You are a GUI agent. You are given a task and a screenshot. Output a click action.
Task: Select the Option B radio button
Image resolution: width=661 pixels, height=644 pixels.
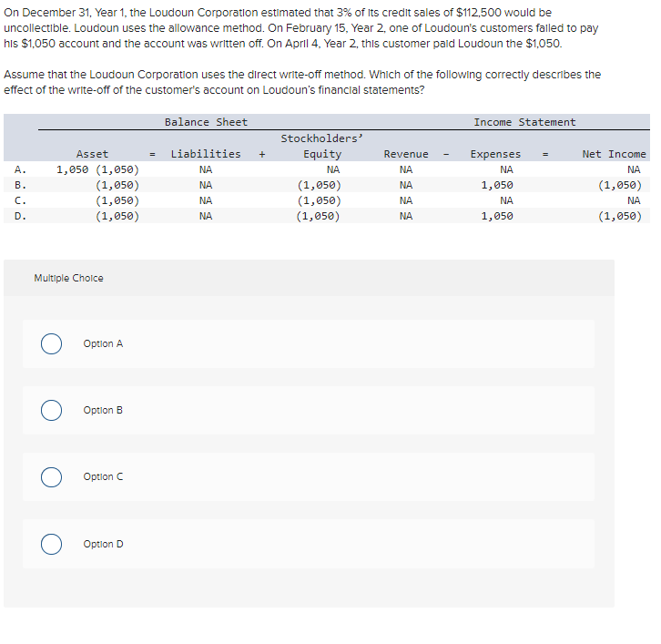(51, 410)
